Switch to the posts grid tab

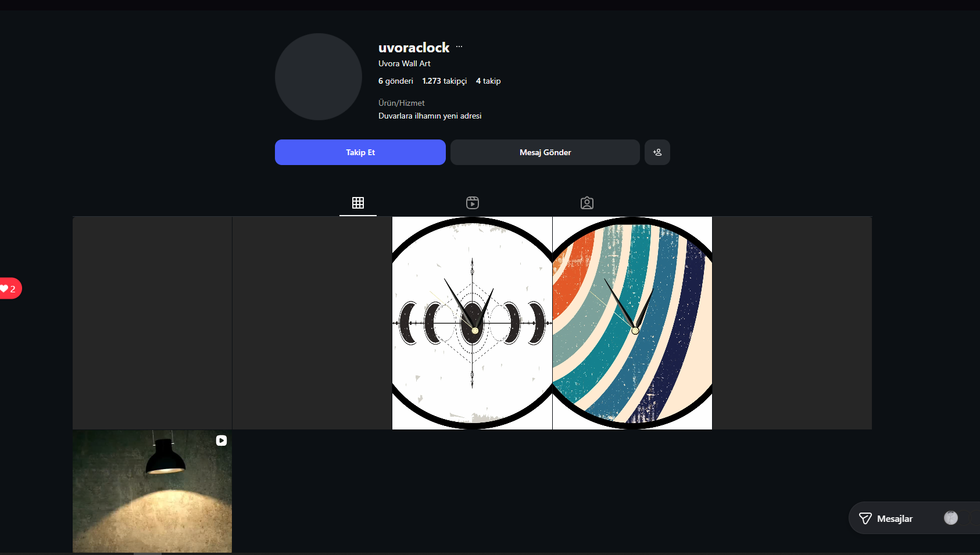point(358,203)
